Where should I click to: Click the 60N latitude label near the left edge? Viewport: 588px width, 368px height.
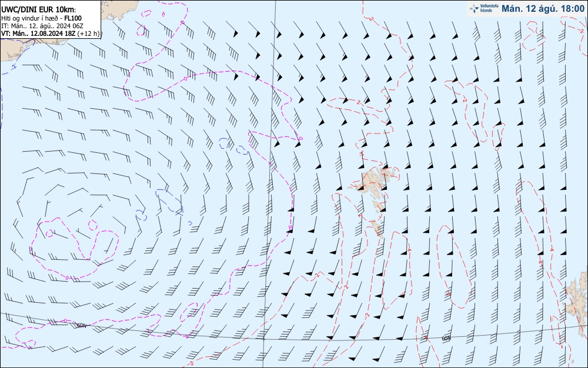81,325
